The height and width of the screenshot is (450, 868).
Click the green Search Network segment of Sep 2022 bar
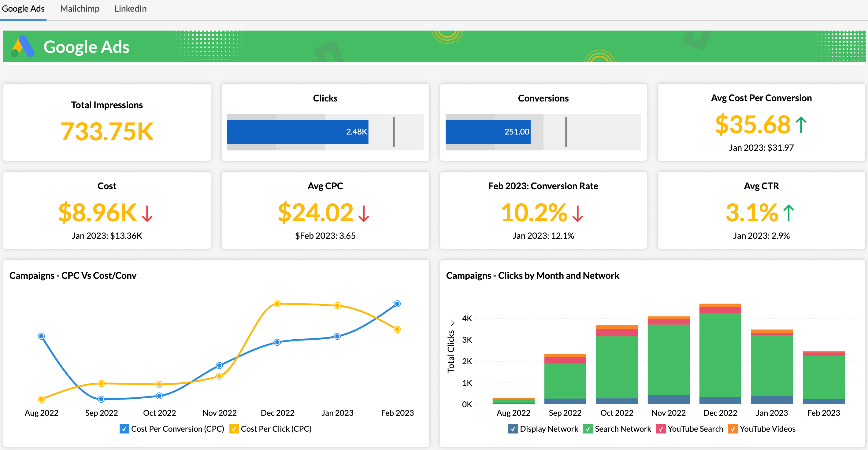click(565, 381)
